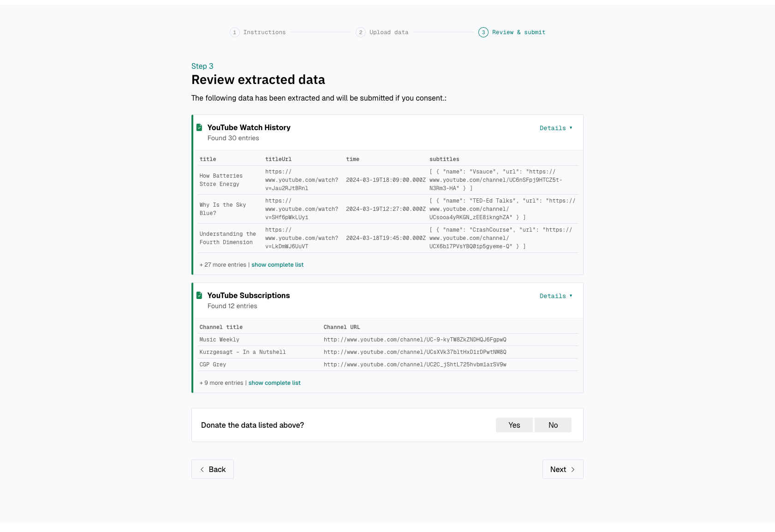This screenshot has width=775, height=532.
Task: Click the Back button's left chevron icon
Action: [x=202, y=469]
